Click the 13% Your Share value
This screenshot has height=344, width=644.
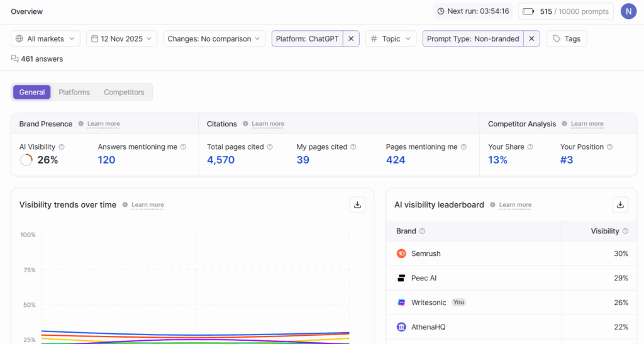[498, 160]
